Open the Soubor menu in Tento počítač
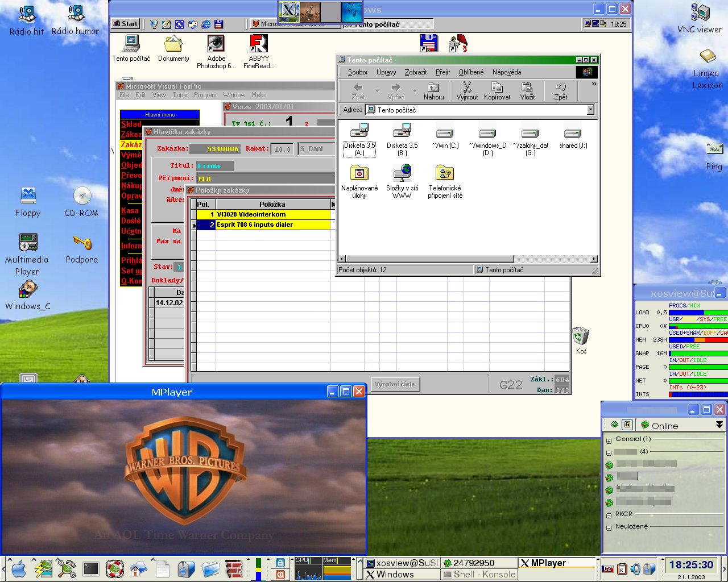The height and width of the screenshot is (582, 728). [x=358, y=72]
